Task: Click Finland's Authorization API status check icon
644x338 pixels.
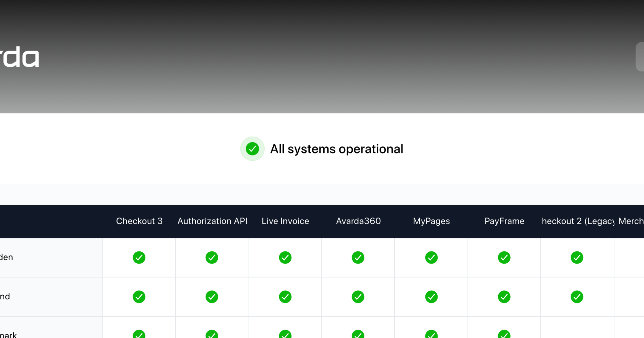Action: click(x=212, y=297)
